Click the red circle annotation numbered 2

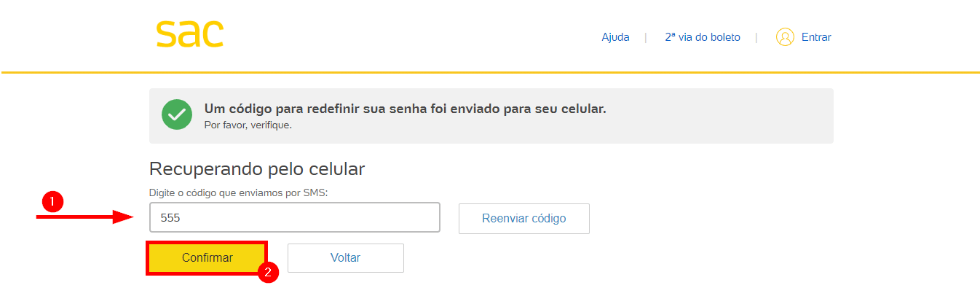click(x=269, y=273)
